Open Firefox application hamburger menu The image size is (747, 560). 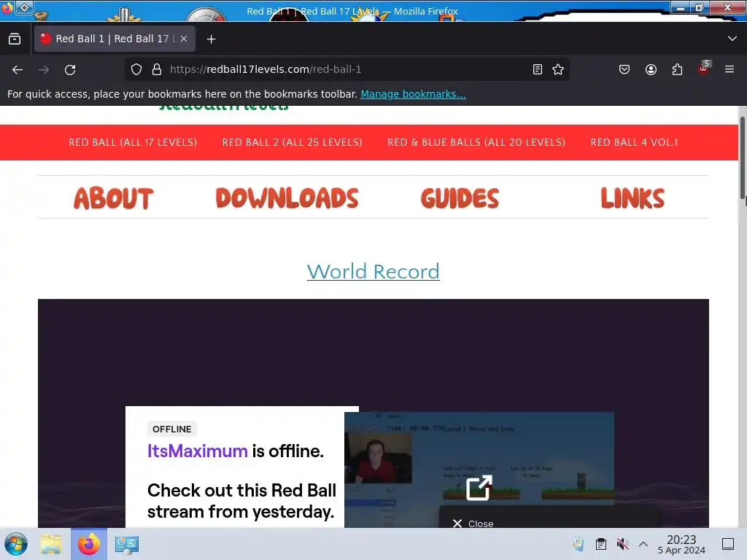coord(729,69)
